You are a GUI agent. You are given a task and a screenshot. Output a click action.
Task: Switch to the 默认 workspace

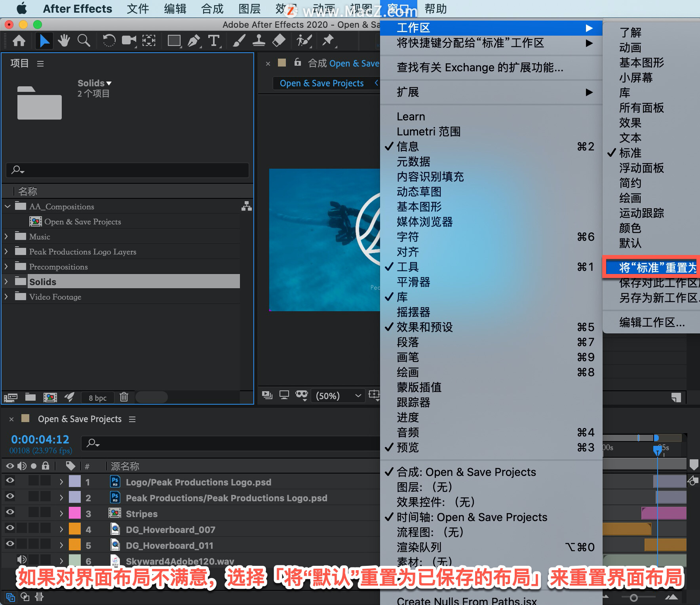[x=652, y=243]
